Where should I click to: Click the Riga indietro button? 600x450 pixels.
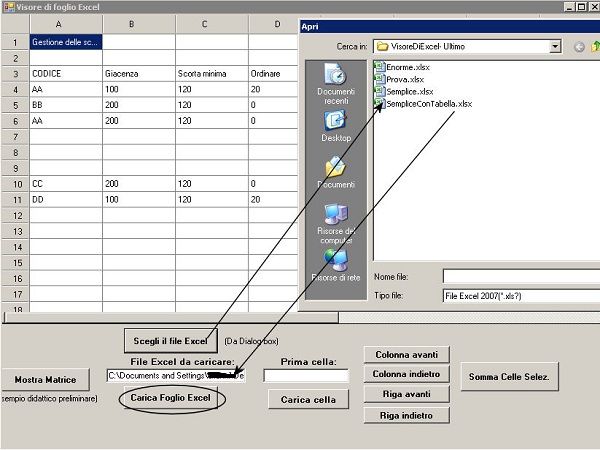click(406, 415)
